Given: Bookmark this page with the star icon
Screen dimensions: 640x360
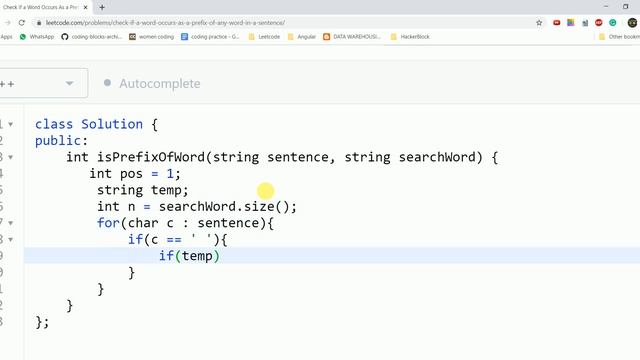Looking at the screenshot, I should [x=539, y=23].
